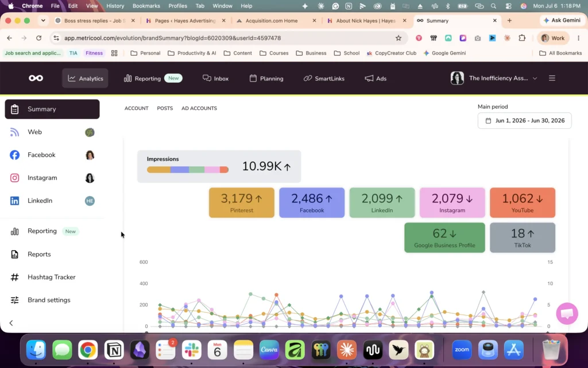Open the Inbox section
This screenshot has width=588, height=368.
[216, 78]
